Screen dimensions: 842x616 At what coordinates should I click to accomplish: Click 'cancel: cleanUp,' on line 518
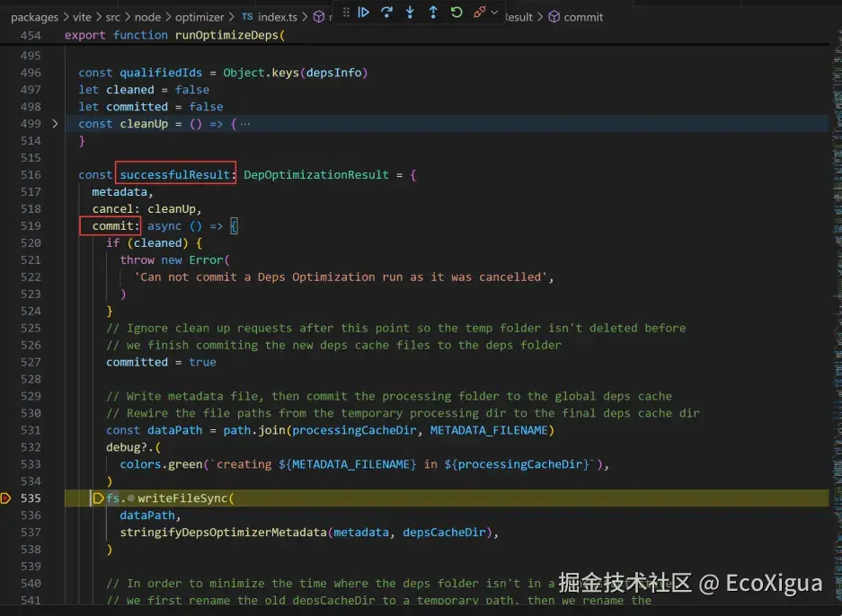tap(147, 208)
